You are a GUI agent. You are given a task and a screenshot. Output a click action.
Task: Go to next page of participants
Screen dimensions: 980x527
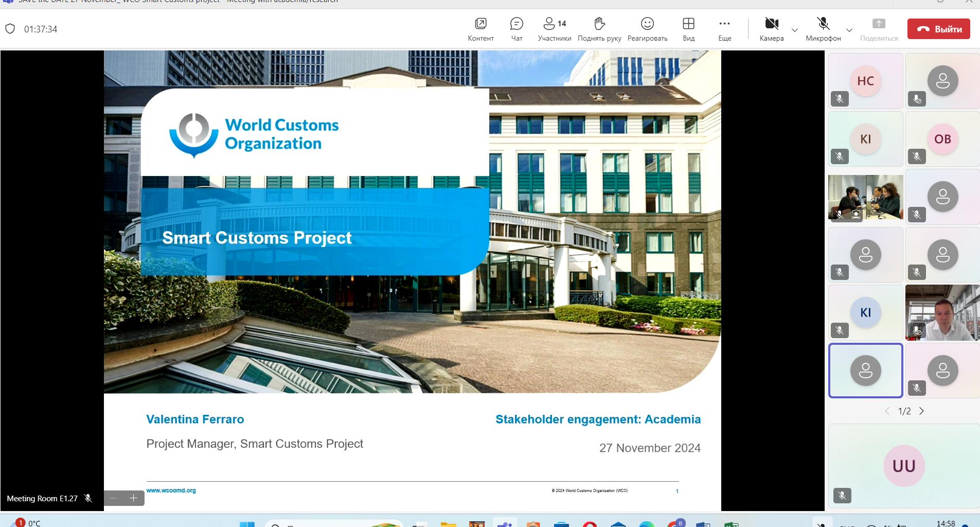pos(921,411)
